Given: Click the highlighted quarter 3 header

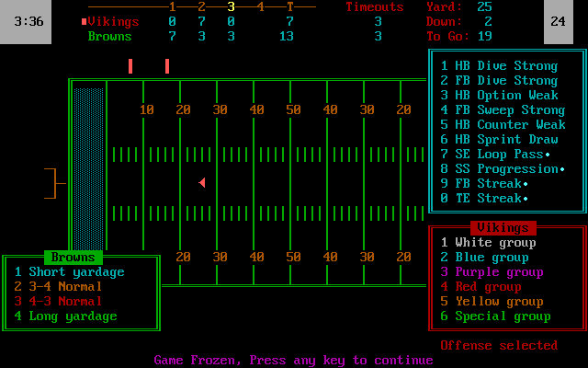Looking at the screenshot, I should (231, 6).
